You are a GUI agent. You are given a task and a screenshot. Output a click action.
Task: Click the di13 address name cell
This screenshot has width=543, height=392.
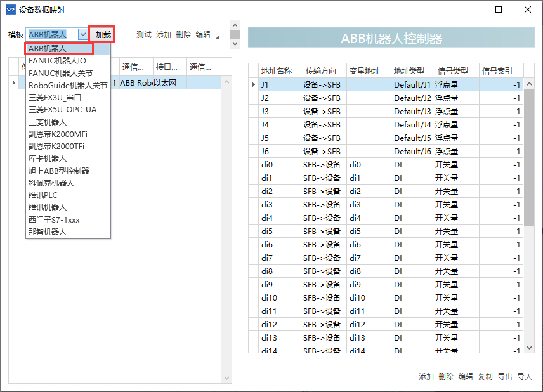pyautogui.click(x=281, y=337)
